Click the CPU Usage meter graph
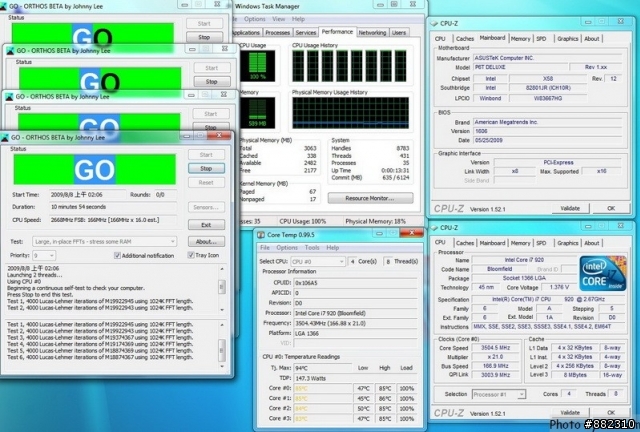This screenshot has height=432, width=640. pos(258,65)
